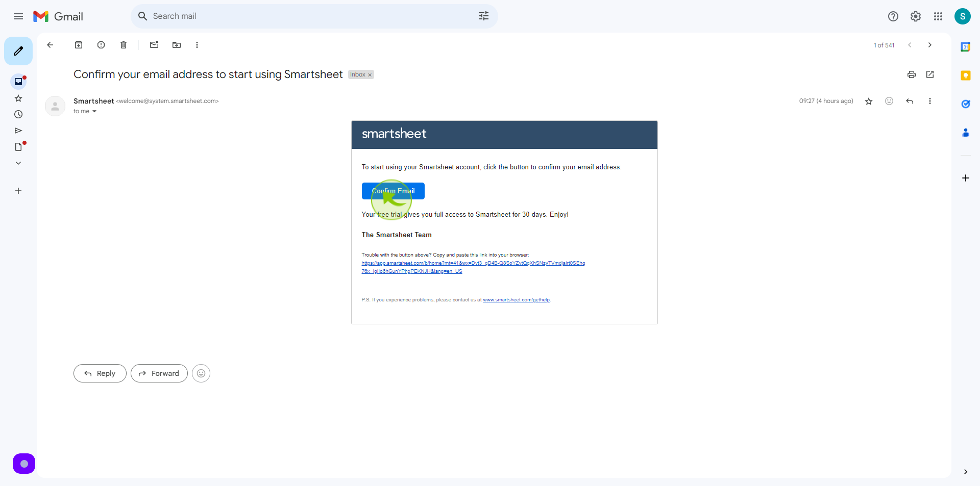Mark the email as unread
The width and height of the screenshot is (980, 486).
[154, 45]
